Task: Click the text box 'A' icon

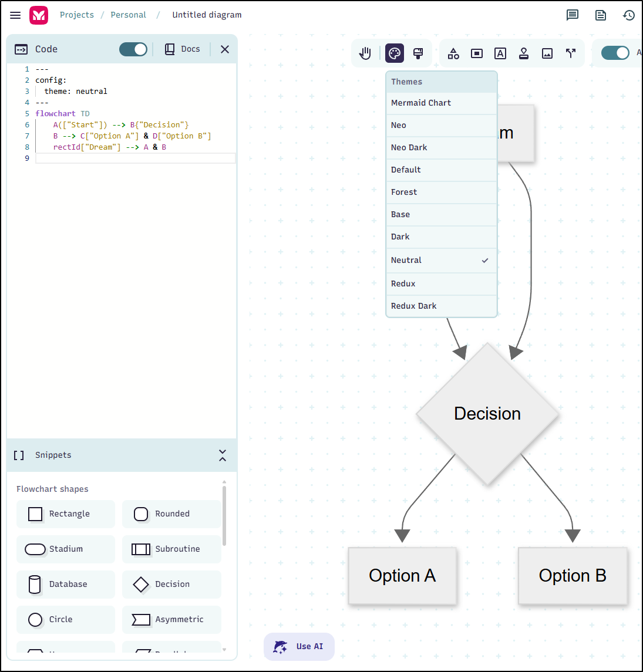Action: (500, 53)
